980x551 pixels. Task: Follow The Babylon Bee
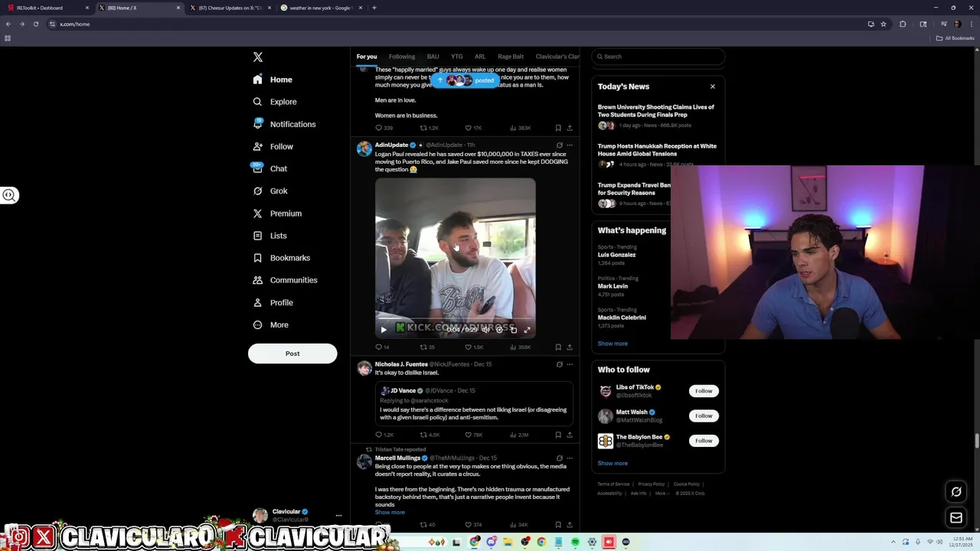704,441
